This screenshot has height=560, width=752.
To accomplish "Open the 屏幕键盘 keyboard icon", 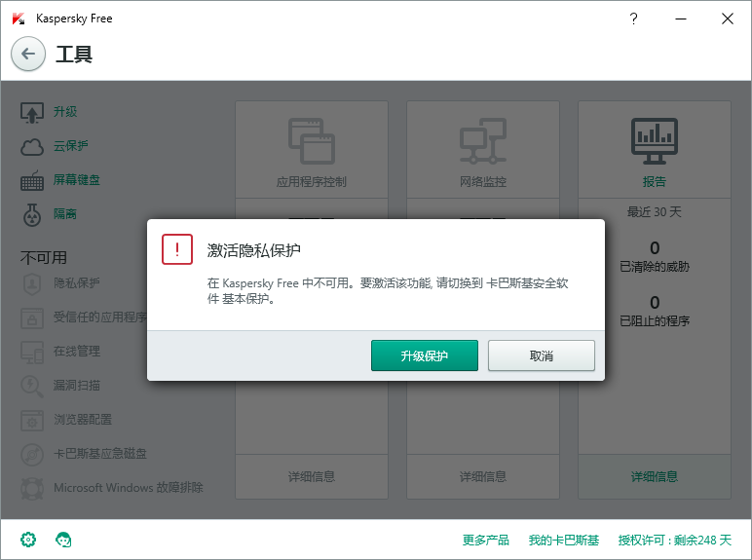I will click(x=32, y=180).
